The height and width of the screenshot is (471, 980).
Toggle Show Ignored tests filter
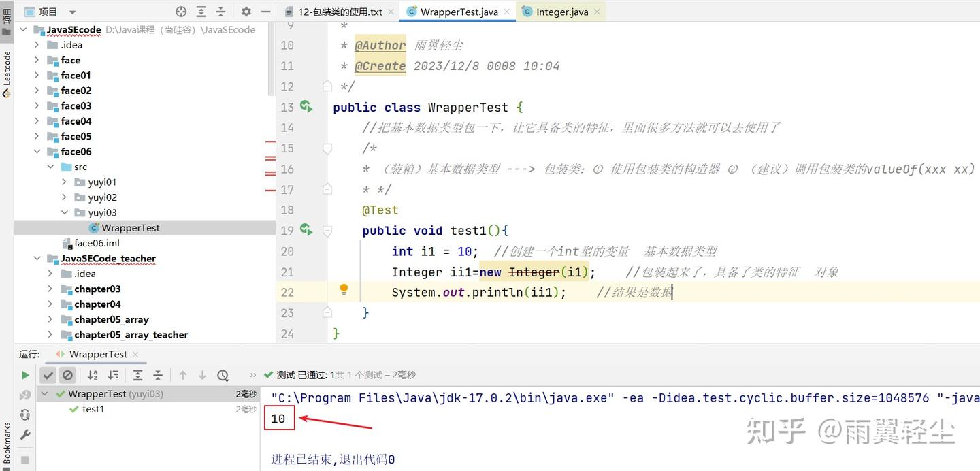[x=67, y=374]
